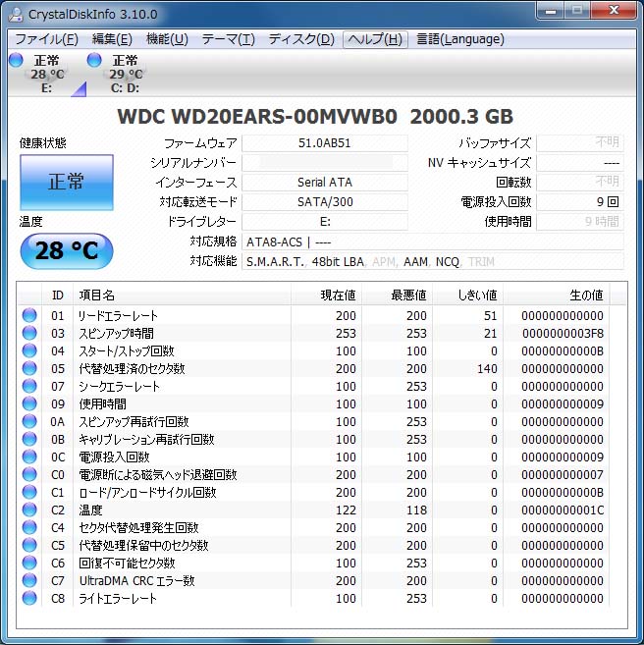This screenshot has width=644, height=645.
Task: Open the 編集(E) menu
Action: click(x=112, y=39)
